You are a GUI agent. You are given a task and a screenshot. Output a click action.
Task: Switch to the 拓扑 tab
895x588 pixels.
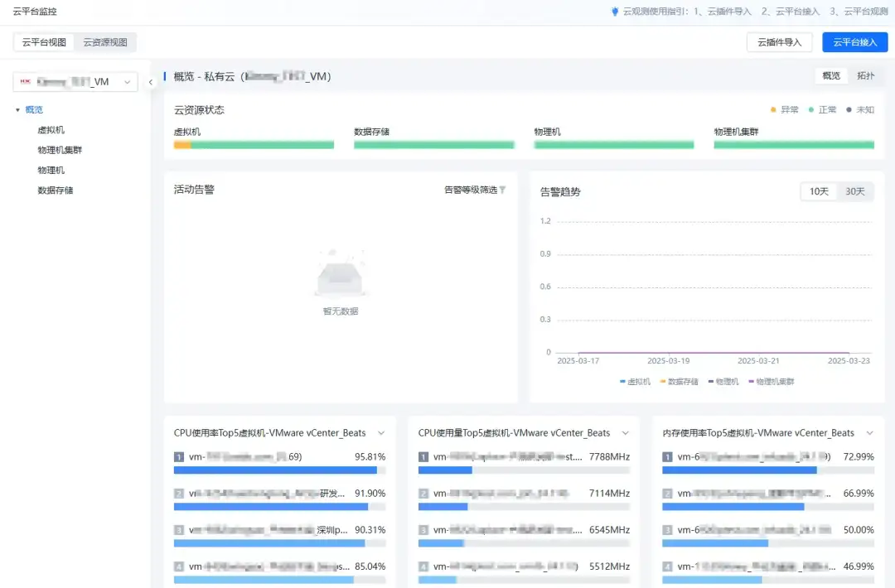[x=865, y=76]
